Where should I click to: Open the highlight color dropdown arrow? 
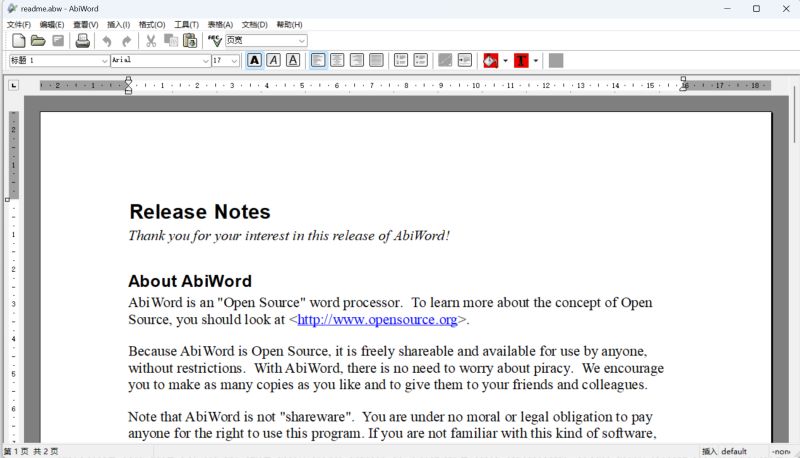pos(506,61)
